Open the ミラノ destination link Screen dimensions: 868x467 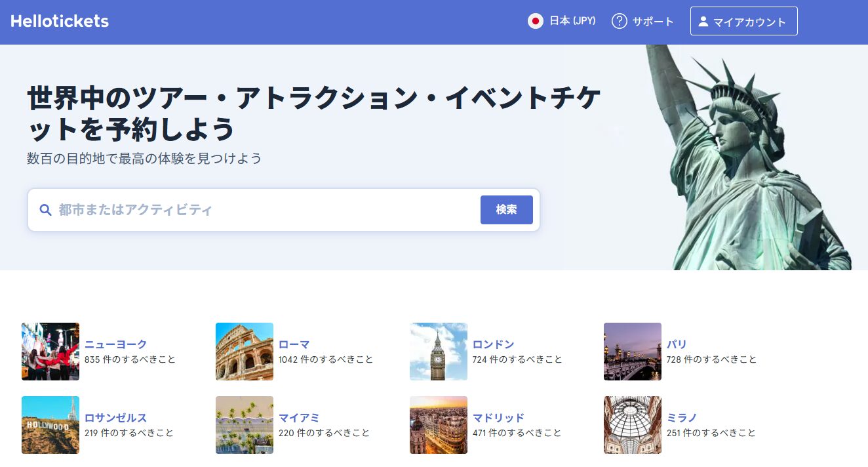point(682,418)
